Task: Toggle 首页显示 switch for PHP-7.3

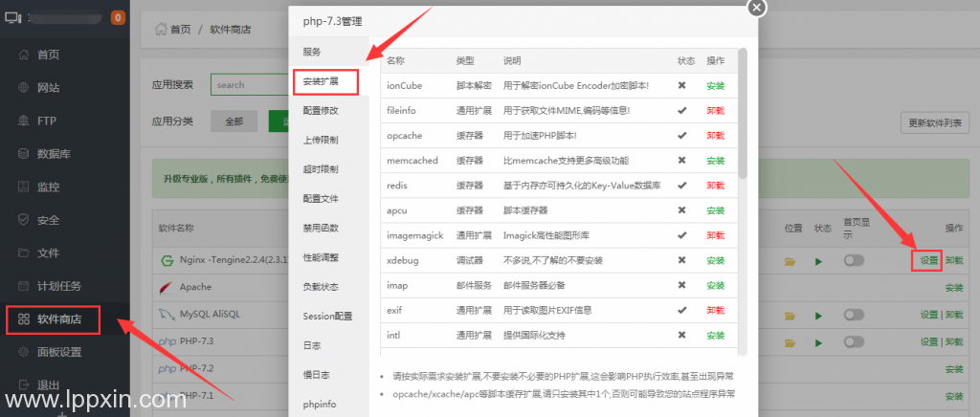Action: tap(854, 342)
